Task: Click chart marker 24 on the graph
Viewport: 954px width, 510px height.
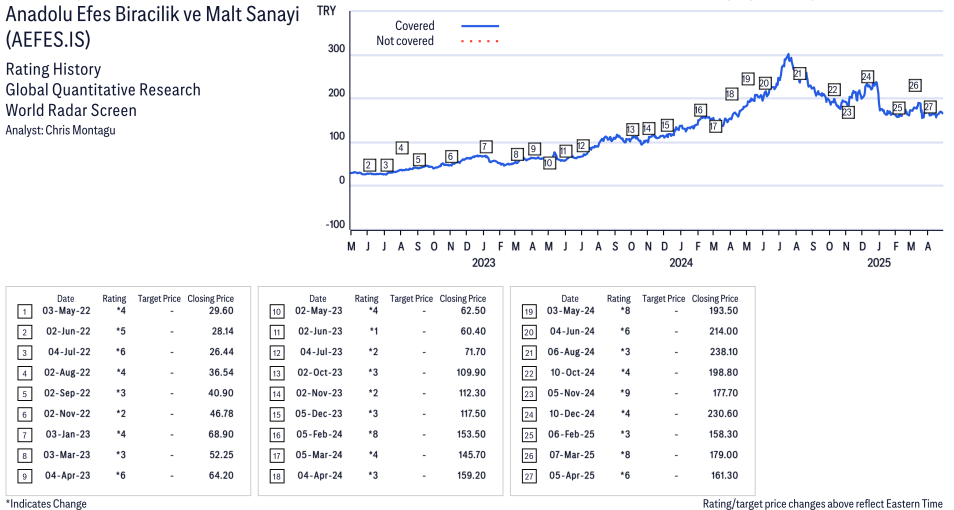Action: pyautogui.click(x=867, y=77)
